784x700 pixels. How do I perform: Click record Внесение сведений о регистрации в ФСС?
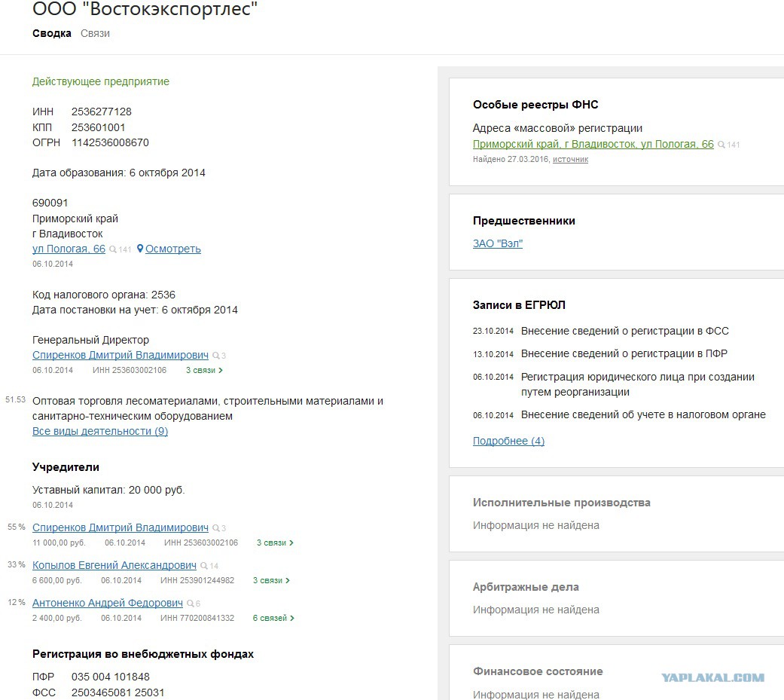pos(624,331)
